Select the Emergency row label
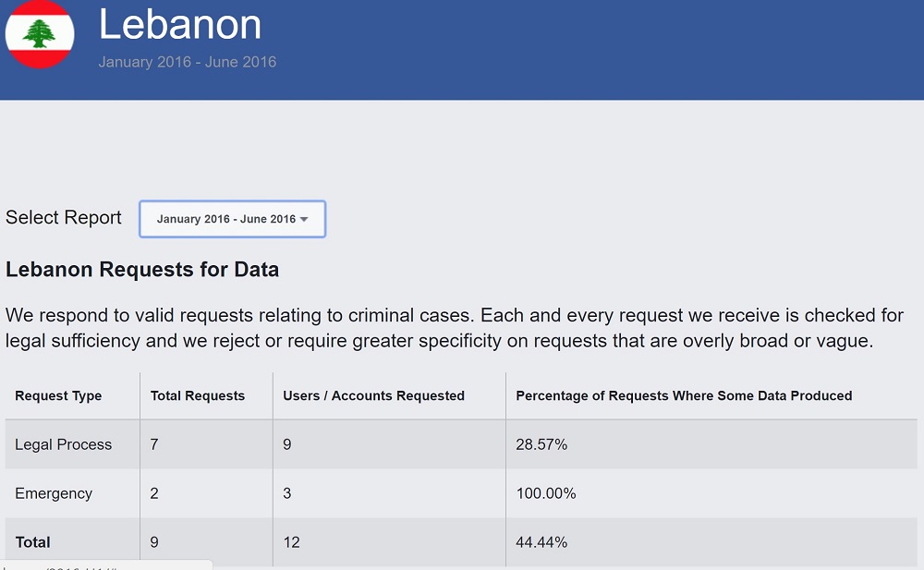The height and width of the screenshot is (570, 924). [54, 493]
